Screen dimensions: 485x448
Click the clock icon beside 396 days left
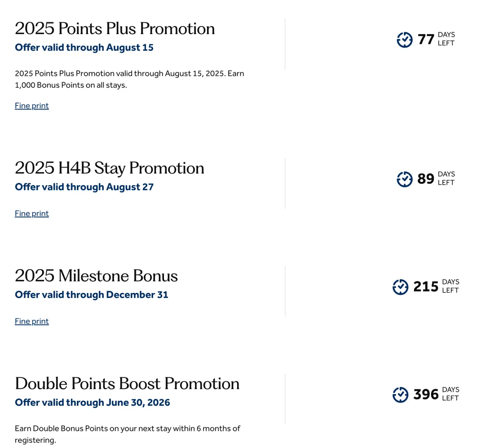coord(400,395)
